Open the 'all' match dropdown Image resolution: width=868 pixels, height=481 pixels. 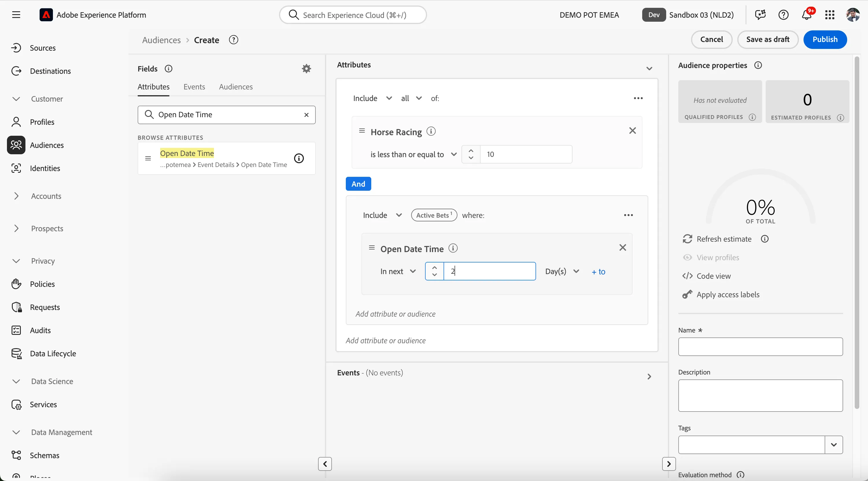(411, 98)
